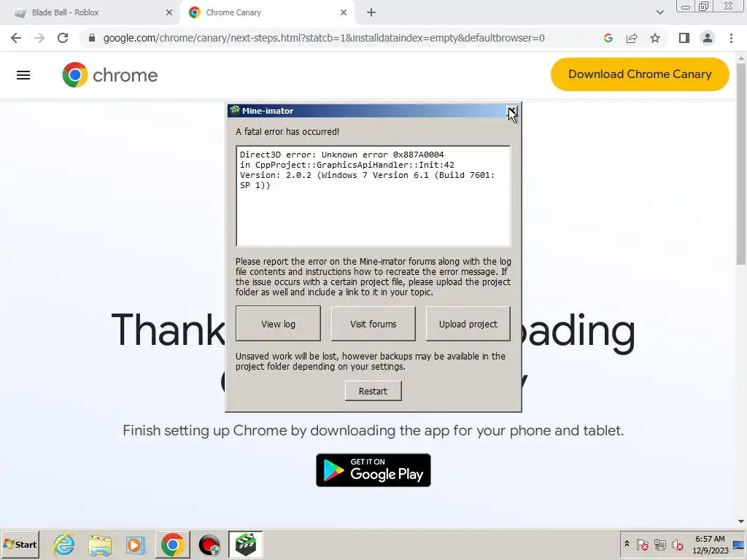This screenshot has width=747, height=560.
Task: Launch Internet Explorer from the taskbar
Action: (64, 544)
